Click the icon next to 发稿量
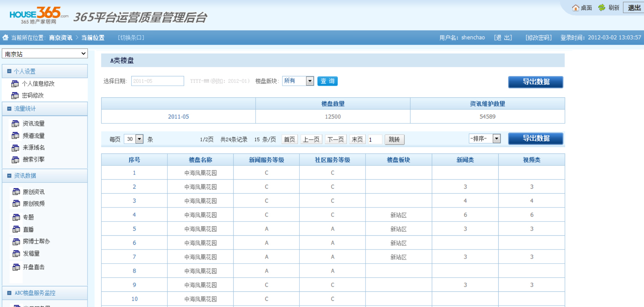 [16, 254]
